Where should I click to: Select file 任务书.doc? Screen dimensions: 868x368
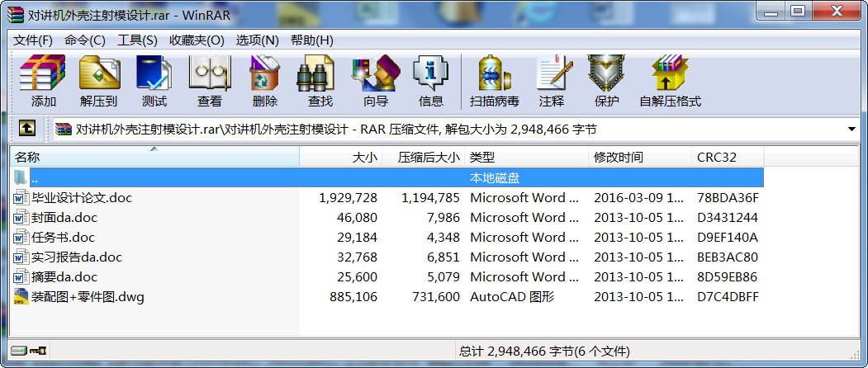63,238
